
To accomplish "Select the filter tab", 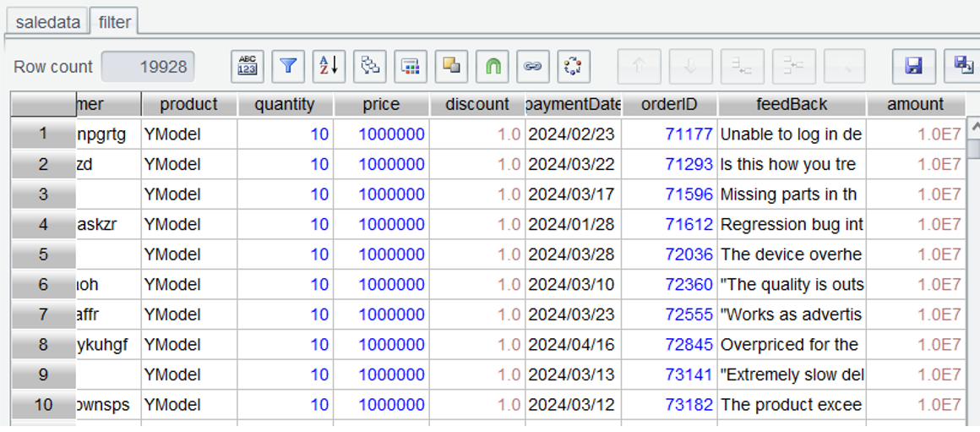I will 114,22.
